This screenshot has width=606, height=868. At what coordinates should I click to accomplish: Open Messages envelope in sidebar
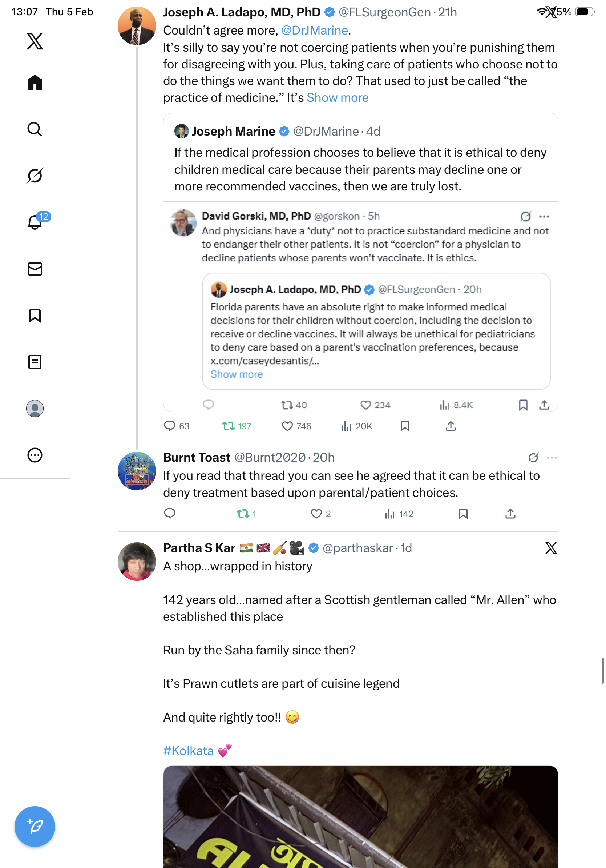coord(35,269)
